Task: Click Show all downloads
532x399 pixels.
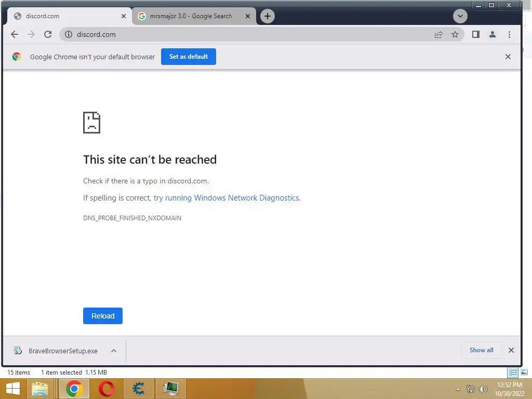Action: point(481,350)
